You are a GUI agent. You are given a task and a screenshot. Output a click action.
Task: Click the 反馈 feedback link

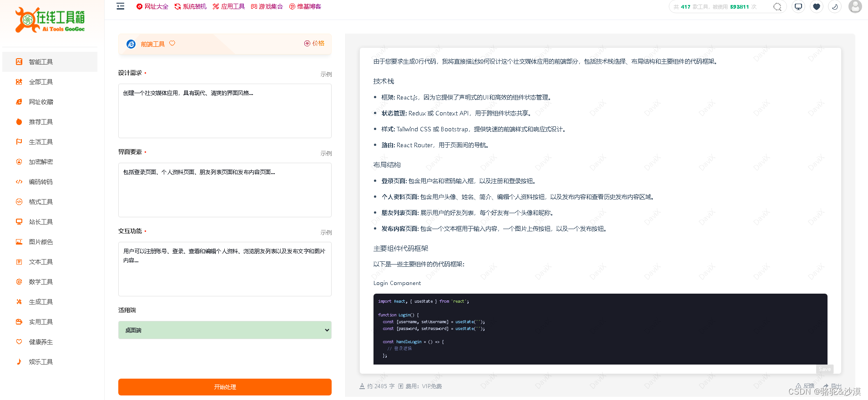pos(805,386)
